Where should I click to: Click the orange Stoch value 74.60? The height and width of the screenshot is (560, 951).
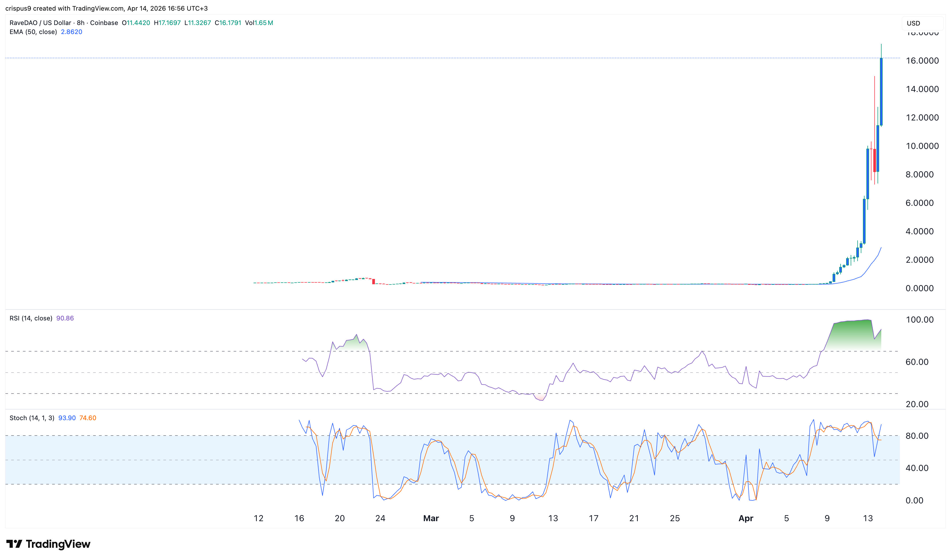(88, 418)
